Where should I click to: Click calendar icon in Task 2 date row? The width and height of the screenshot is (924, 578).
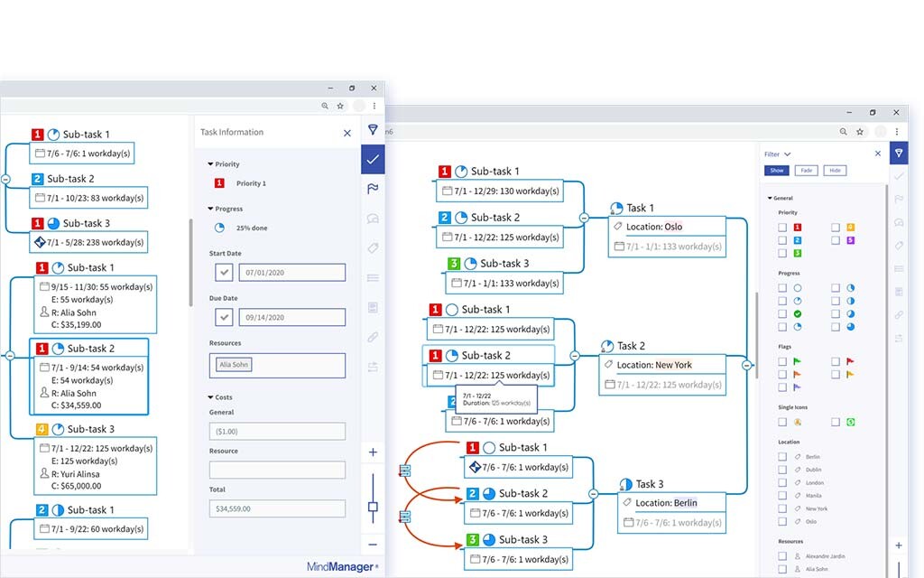click(609, 385)
